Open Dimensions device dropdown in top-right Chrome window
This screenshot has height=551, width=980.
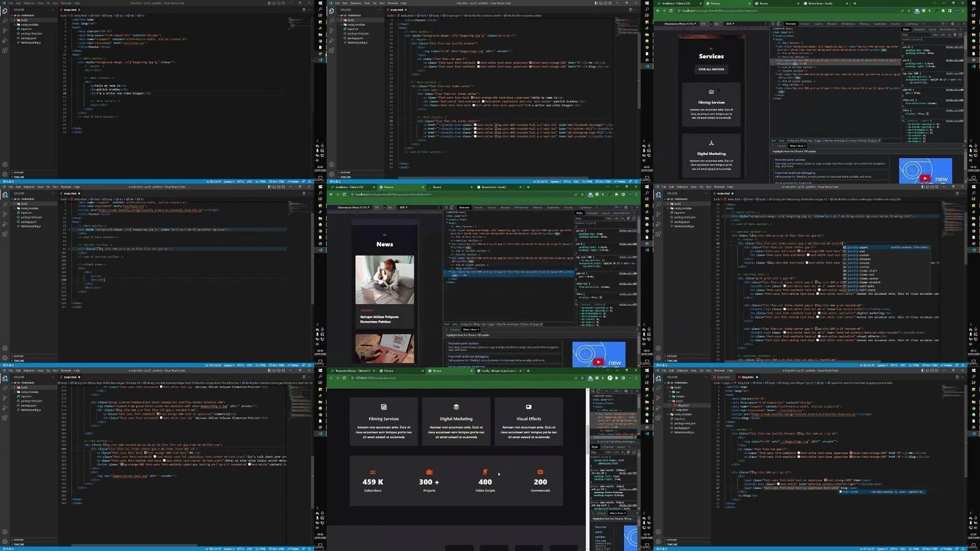[680, 24]
